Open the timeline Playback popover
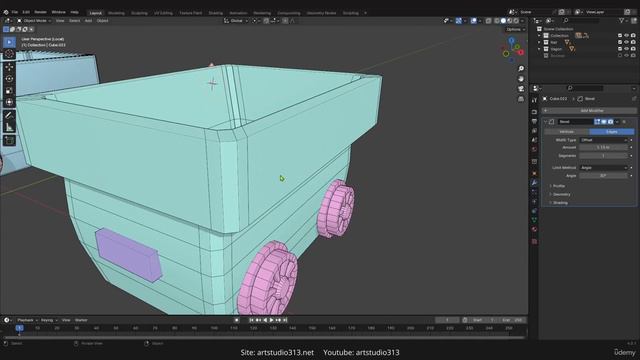The image size is (640, 360). pos(27,320)
